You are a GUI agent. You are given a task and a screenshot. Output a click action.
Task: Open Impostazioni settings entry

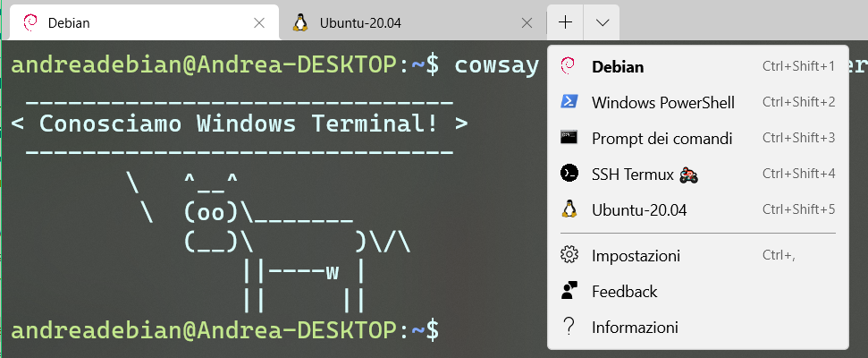[697, 255]
